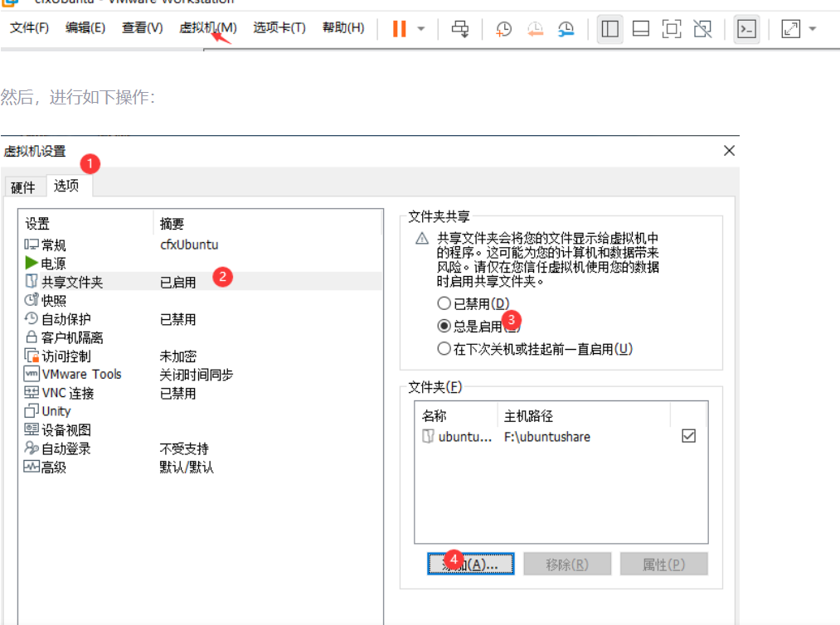The image size is (840, 625).
Task: Toggle the library sidebar view icon
Action: [x=609, y=28]
